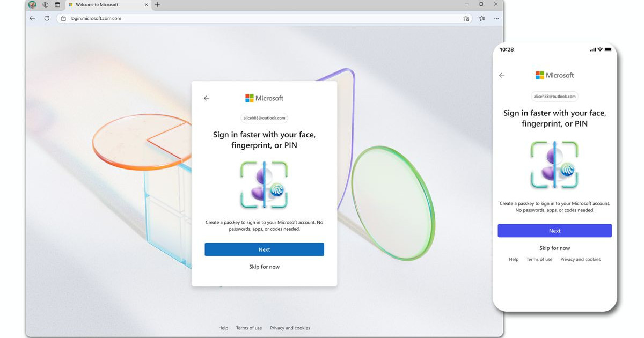Viewport: 644px width, 338px height.
Task: Open the tab actions menu icon
Action: pyautogui.click(x=57, y=5)
